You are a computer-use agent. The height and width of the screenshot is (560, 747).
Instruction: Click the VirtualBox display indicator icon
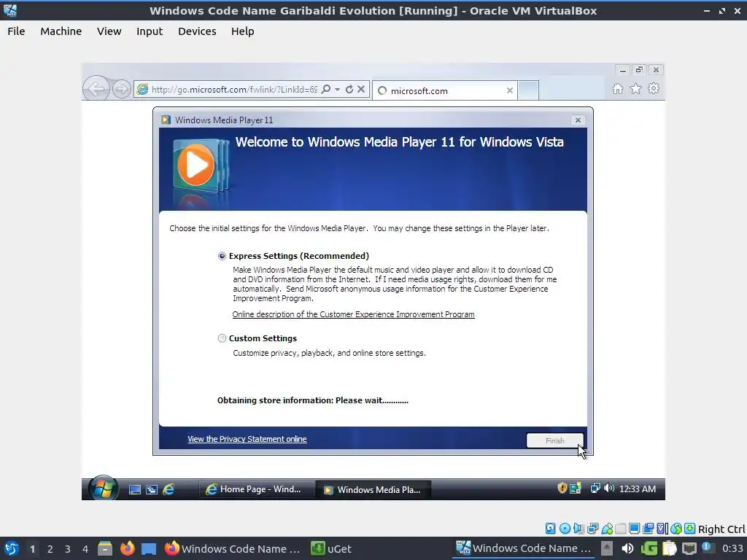(x=634, y=528)
